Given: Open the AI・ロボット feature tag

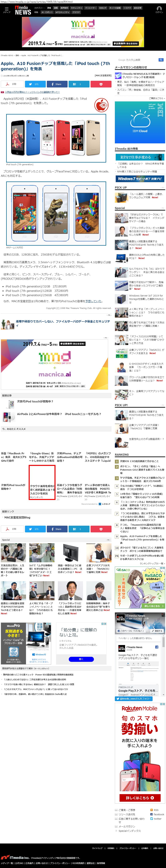Looking at the screenshot, I should pos(47,12).
